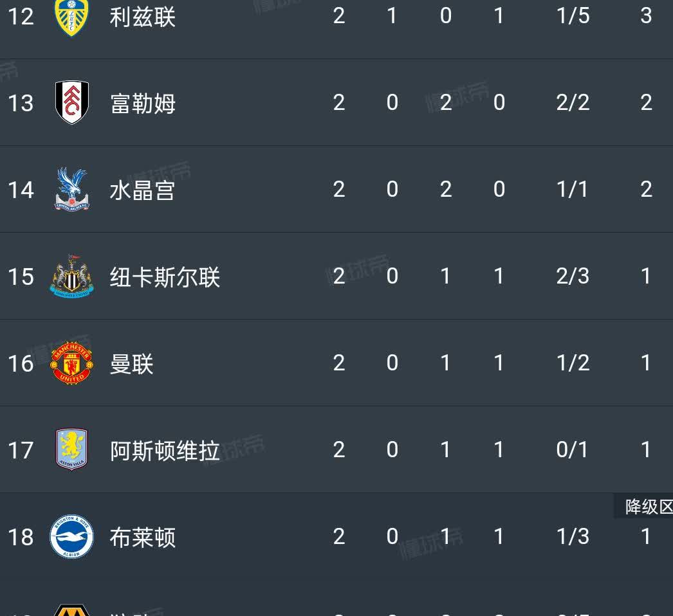The image size is (673, 616).
Task: Click the partially visible Wolves badge
Action: (x=71, y=610)
